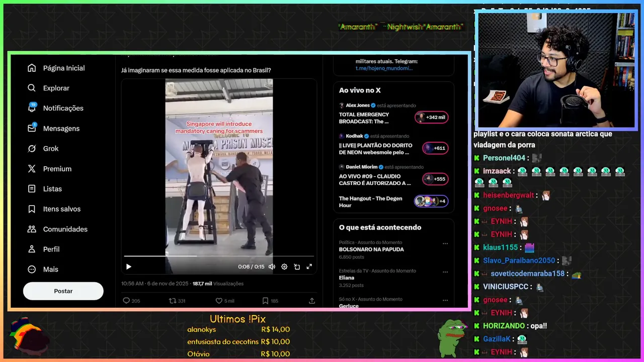644x362 pixels.
Task: Click chat username VINICIUSPCC
Action: coord(506,287)
